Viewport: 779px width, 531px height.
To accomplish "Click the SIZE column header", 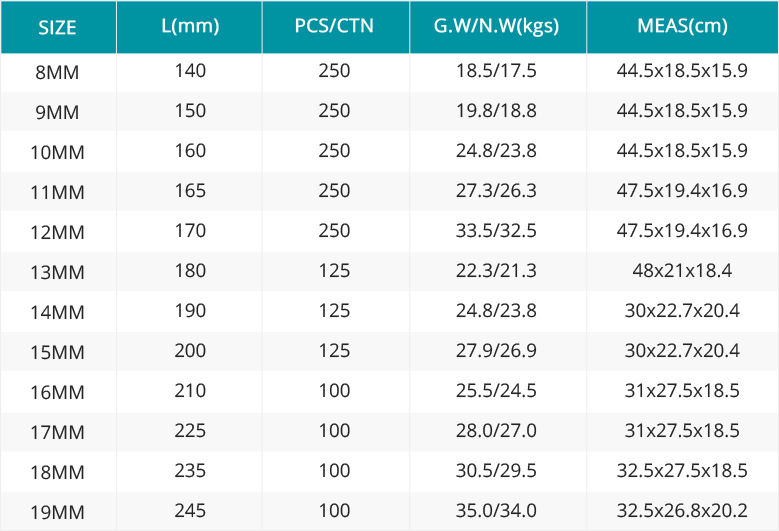I will (x=58, y=27).
